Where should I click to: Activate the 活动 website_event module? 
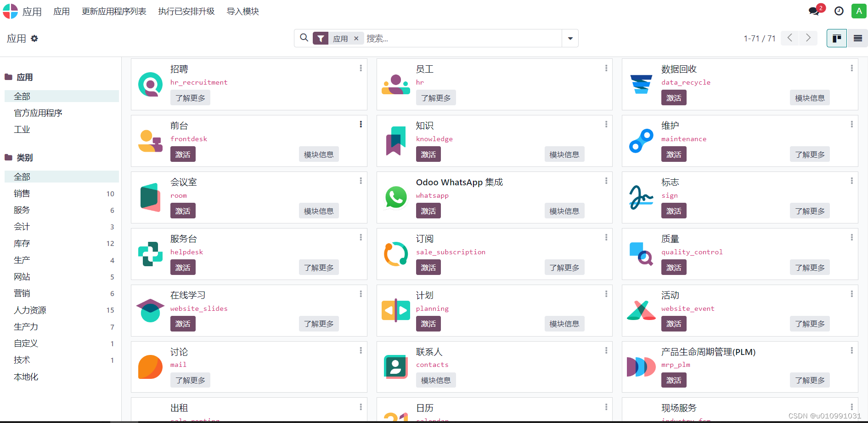tap(674, 324)
